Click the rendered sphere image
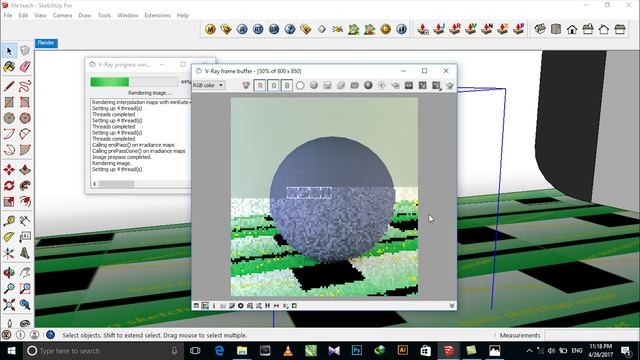 (332, 199)
